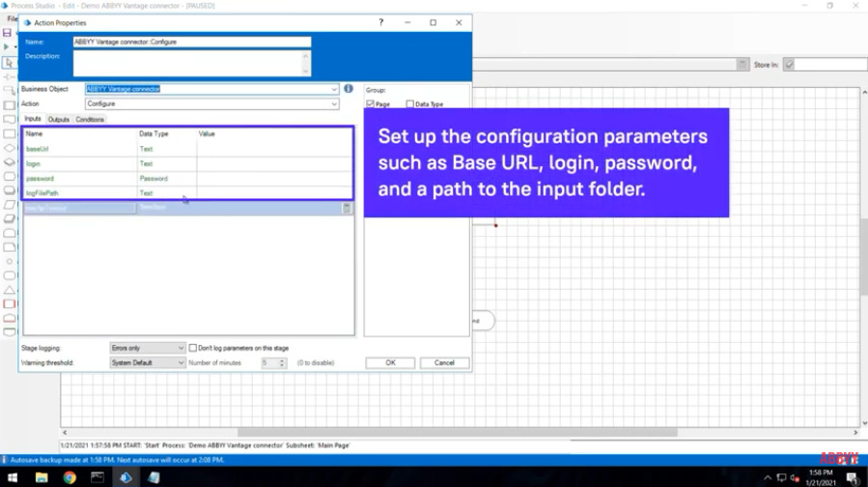Launch Google Chrome from the taskbar

tap(70, 477)
